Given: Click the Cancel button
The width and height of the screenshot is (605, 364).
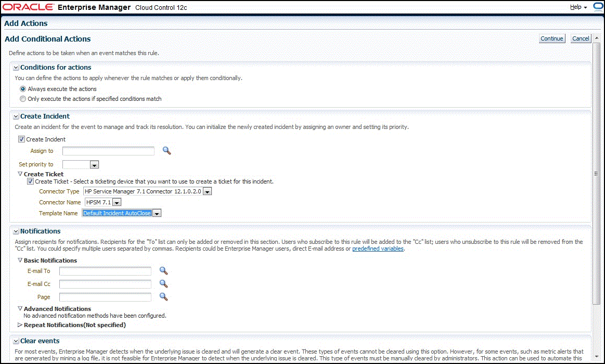Looking at the screenshot, I should (581, 38).
